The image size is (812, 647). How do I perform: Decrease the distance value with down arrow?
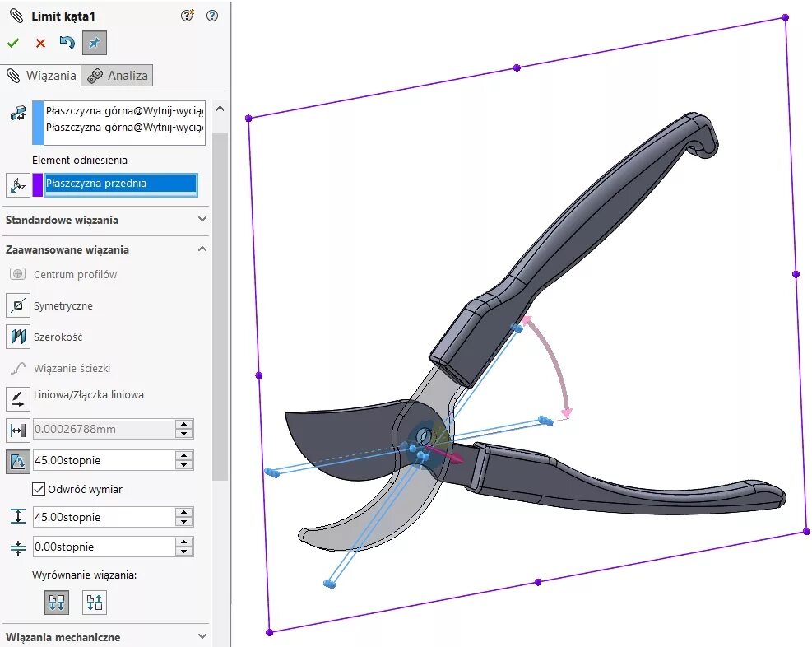point(183,434)
